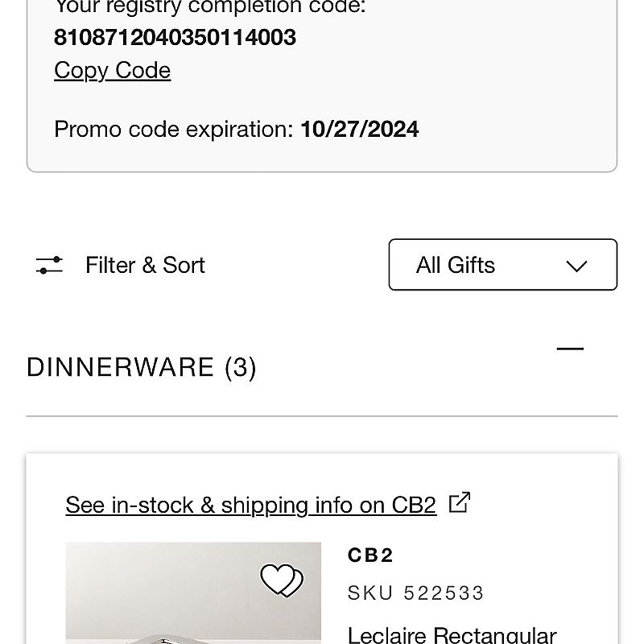Click the Filter & Sort text label
The image size is (644, 644).
click(x=145, y=265)
